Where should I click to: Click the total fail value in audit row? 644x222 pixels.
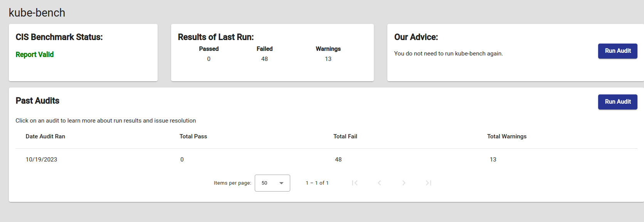[x=338, y=160]
